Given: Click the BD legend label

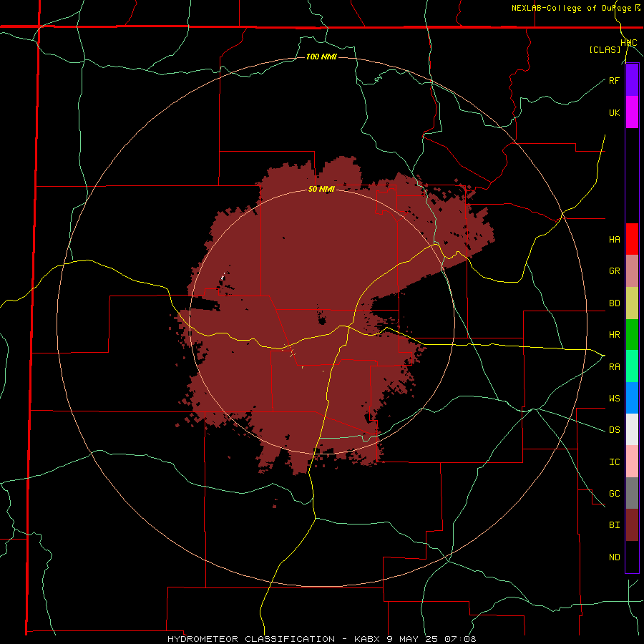Looking at the screenshot, I should pos(614,303).
